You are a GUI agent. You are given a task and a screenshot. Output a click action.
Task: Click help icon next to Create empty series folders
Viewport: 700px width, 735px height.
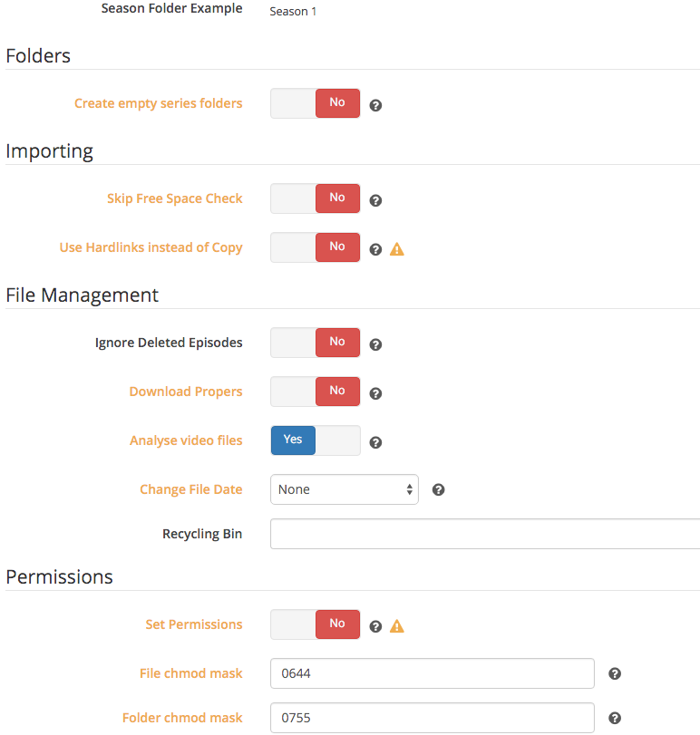click(375, 105)
